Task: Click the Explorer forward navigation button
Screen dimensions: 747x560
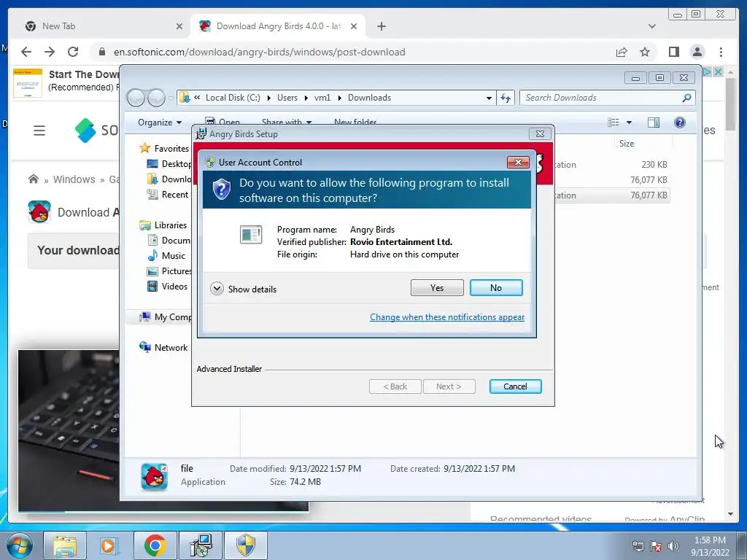Action: pos(156,98)
